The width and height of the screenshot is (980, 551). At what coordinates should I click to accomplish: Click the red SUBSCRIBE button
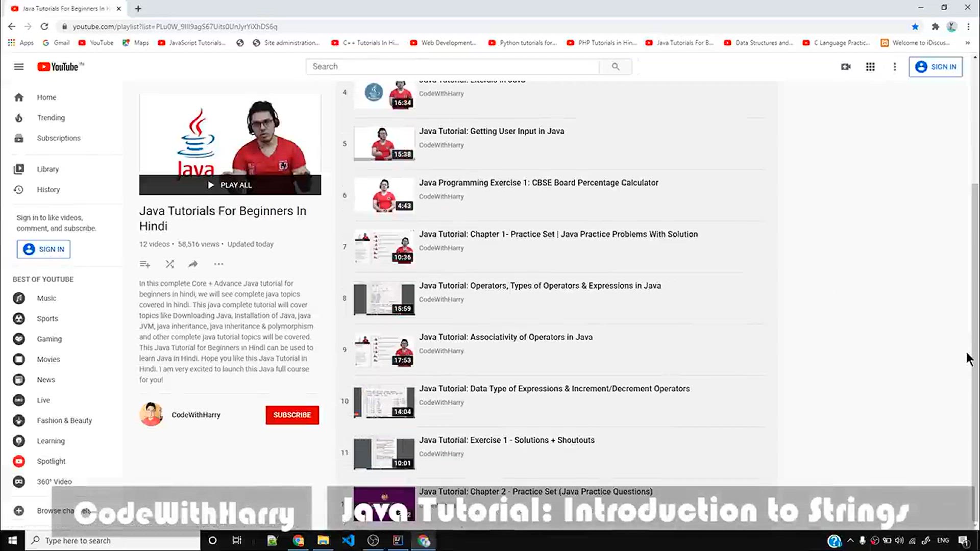292,415
